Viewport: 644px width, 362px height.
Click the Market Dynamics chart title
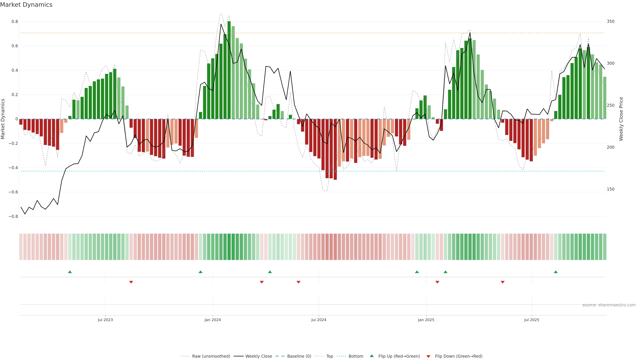tap(26, 5)
